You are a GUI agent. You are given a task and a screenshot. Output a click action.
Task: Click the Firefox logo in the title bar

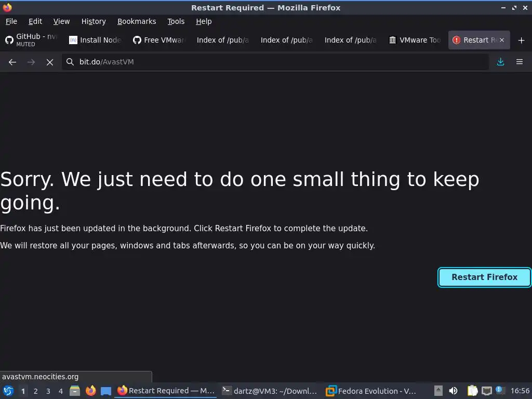[7, 7]
